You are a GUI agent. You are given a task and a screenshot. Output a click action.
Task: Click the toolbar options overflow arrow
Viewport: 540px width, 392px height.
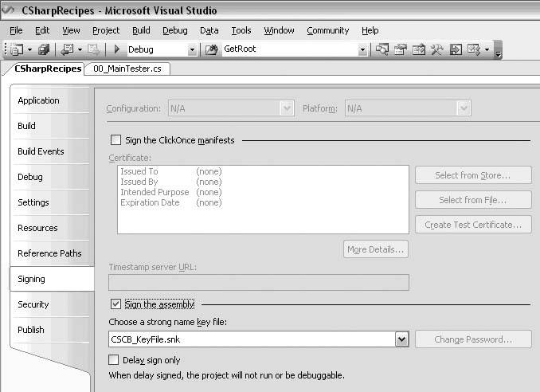coord(498,52)
